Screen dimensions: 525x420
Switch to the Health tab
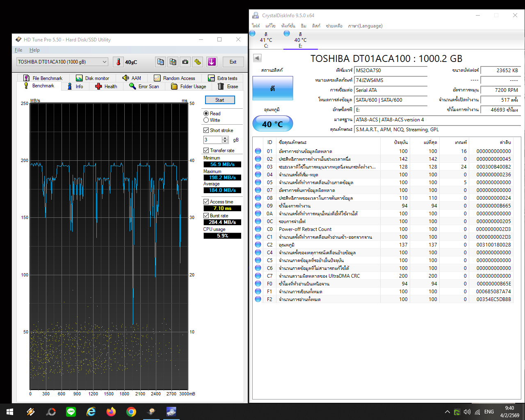(x=106, y=87)
